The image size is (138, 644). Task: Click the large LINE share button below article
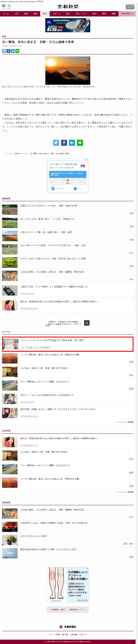click(80, 143)
